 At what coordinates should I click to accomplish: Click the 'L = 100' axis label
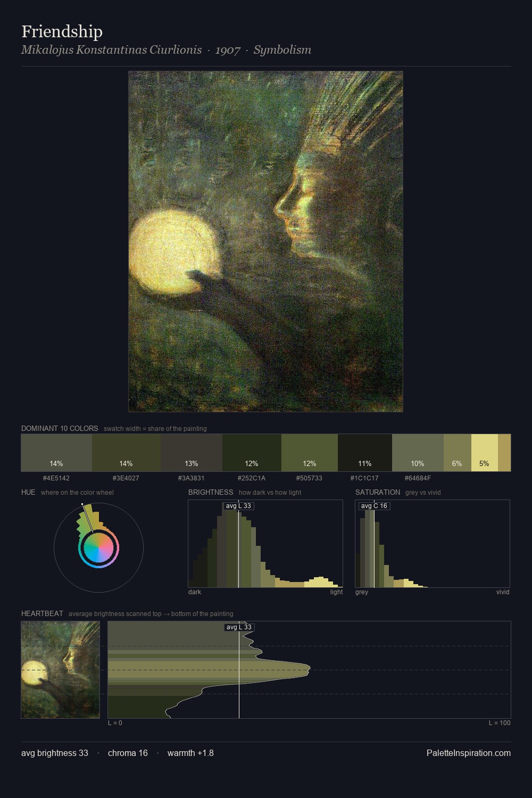coord(500,723)
